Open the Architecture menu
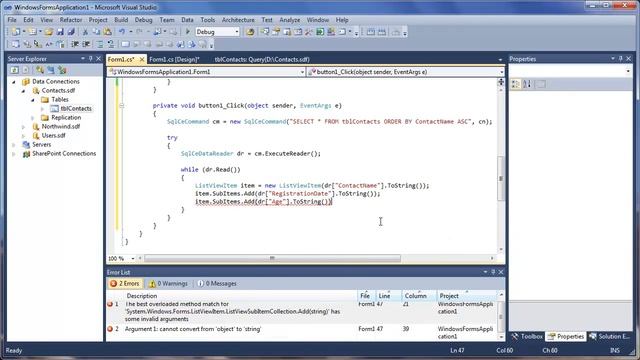Image resolution: width=640 pixels, height=360 pixels. point(238,20)
